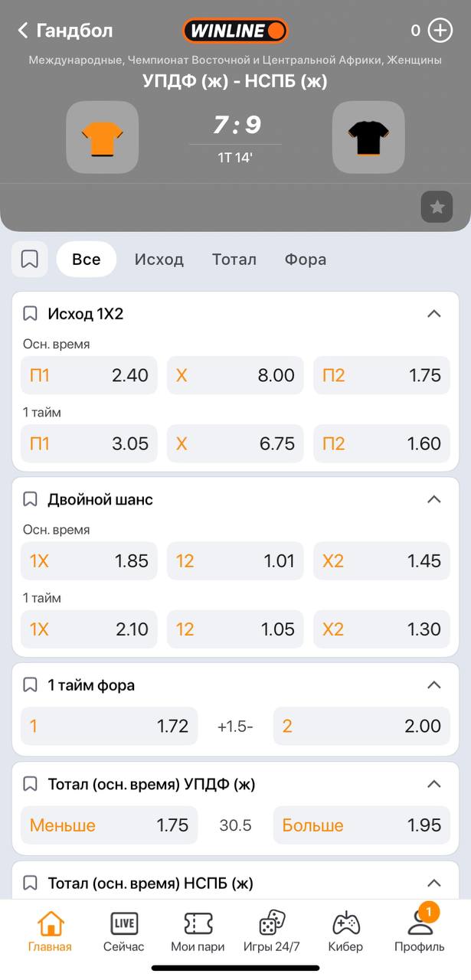Screen dimensions: 471x980
Task: Select П1 odds 2.40 for основное время
Action: 89,375
